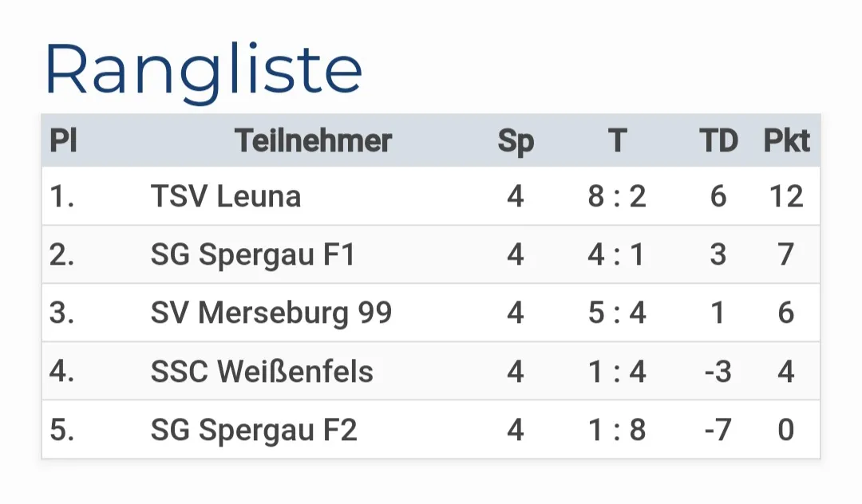
Task: Click the 8 : 2 goals cell
Action: [x=617, y=196]
